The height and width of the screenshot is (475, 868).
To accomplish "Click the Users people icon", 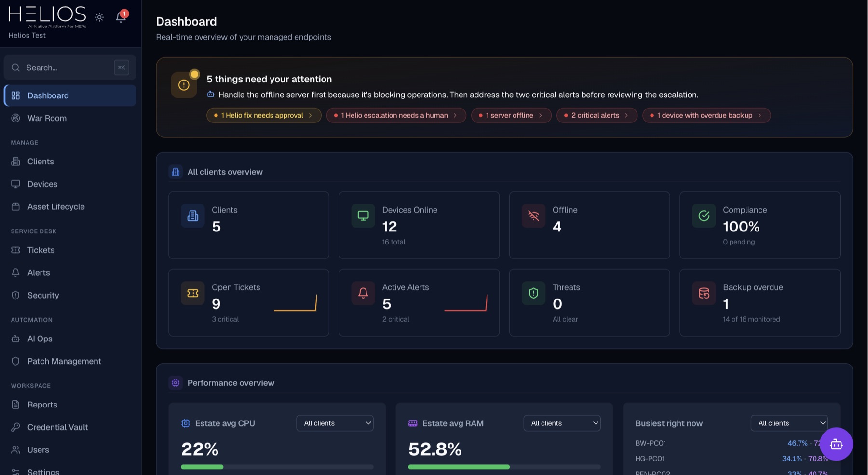I will pyautogui.click(x=15, y=450).
